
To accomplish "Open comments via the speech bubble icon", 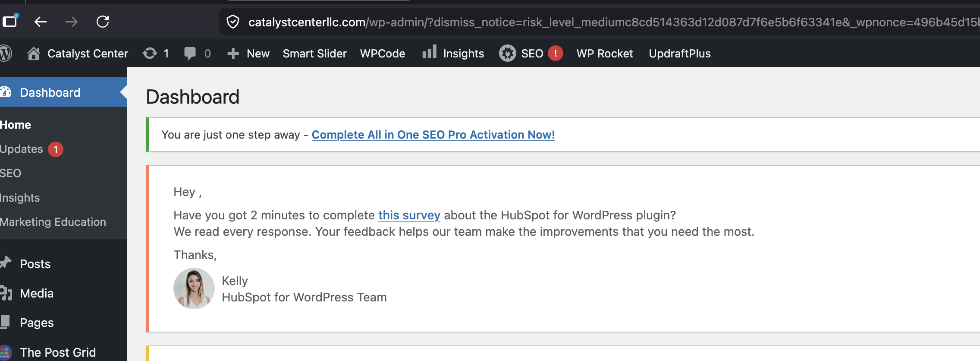I will [190, 53].
